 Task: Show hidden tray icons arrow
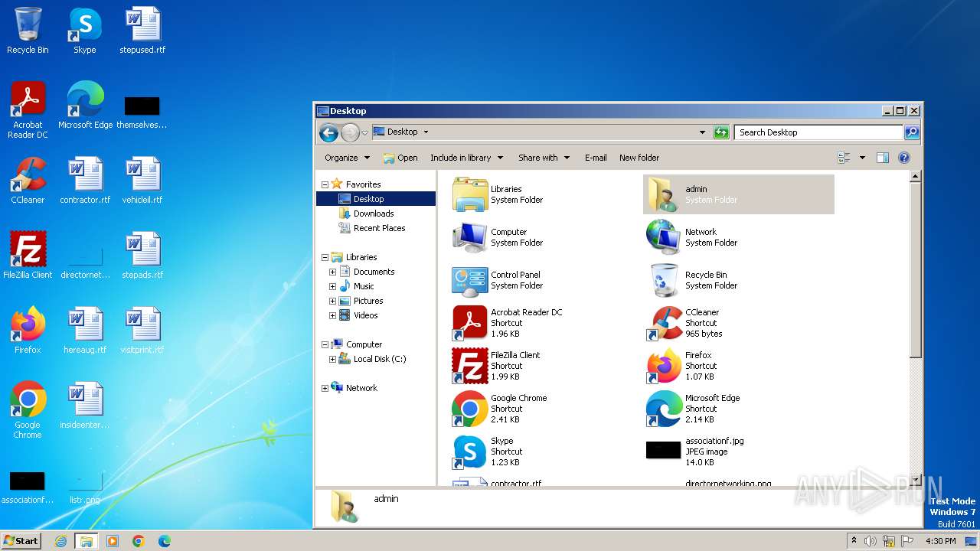pos(854,541)
